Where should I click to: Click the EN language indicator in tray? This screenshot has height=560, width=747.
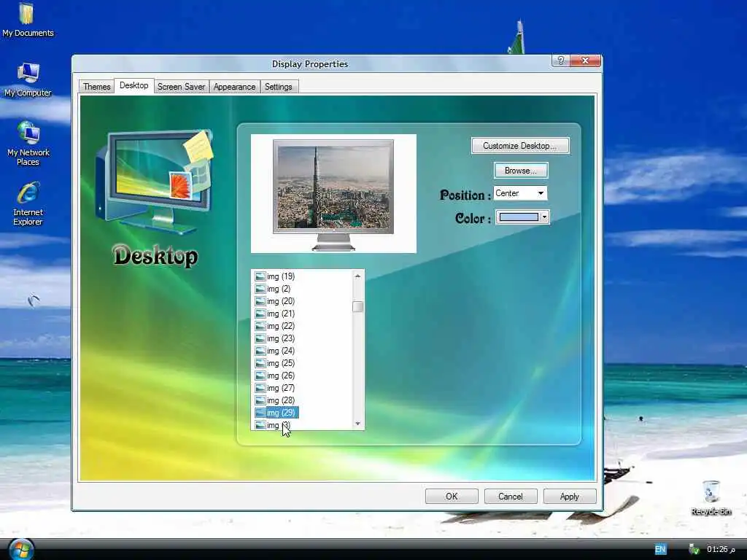(659, 549)
